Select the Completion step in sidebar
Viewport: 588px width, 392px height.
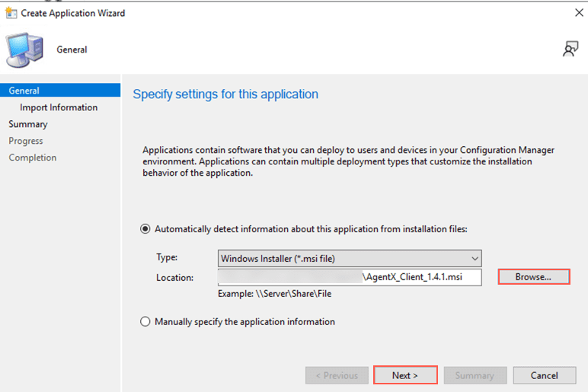pos(33,158)
